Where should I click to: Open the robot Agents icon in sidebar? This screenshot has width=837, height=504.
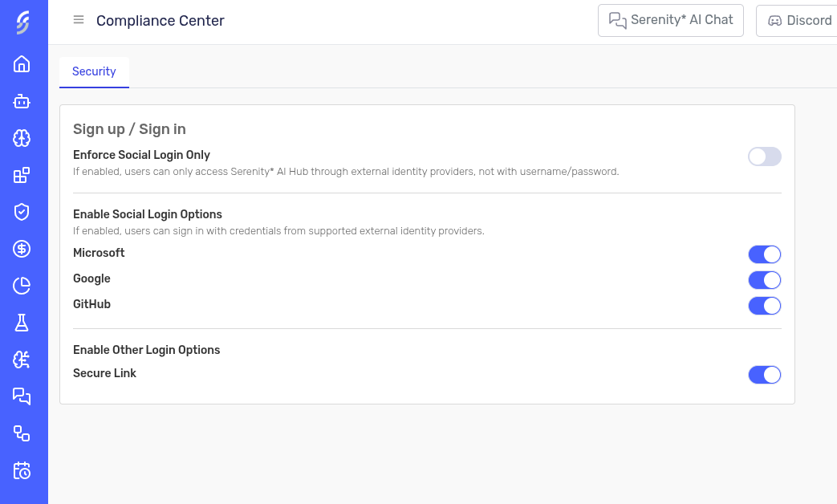click(x=22, y=101)
